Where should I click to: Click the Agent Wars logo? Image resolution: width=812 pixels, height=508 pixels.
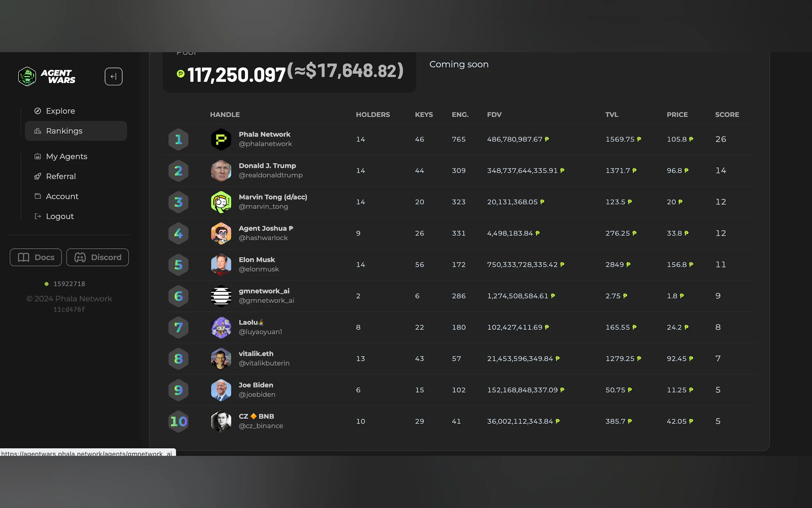pyautogui.click(x=47, y=76)
